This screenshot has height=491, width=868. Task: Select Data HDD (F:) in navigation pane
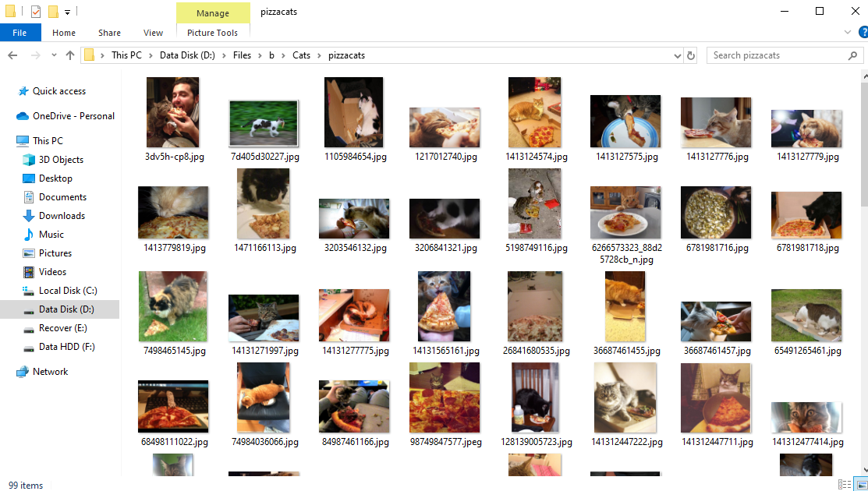click(x=66, y=348)
